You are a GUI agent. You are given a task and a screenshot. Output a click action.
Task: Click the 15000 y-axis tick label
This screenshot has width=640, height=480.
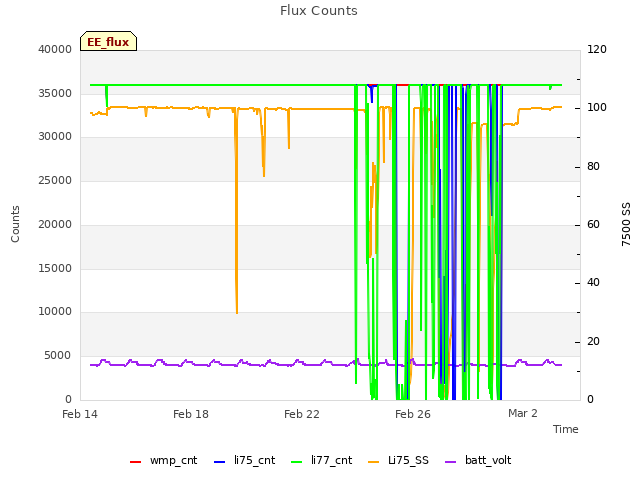pyautogui.click(x=55, y=269)
